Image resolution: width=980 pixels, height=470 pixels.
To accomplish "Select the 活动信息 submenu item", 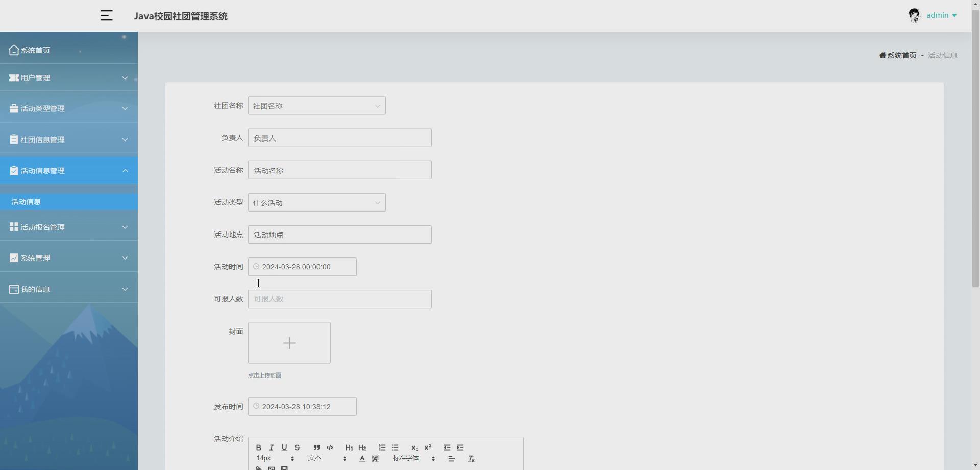I will (69, 202).
